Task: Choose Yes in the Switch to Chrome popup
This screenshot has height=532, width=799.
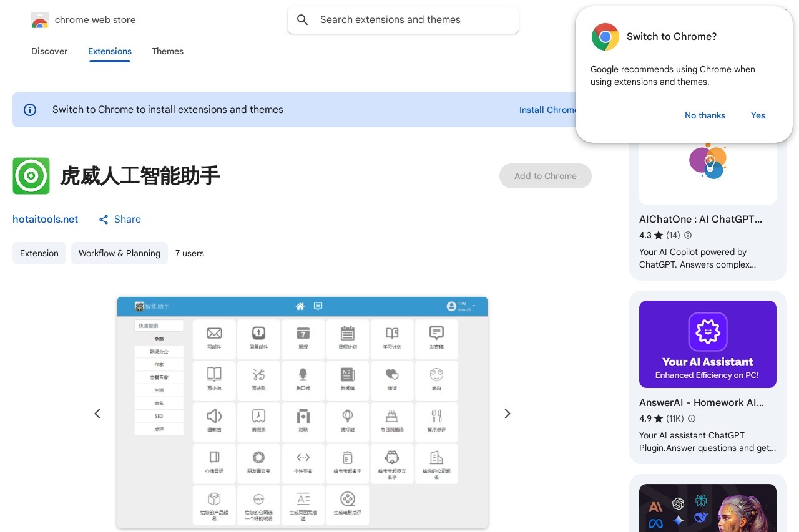Action: [x=758, y=115]
